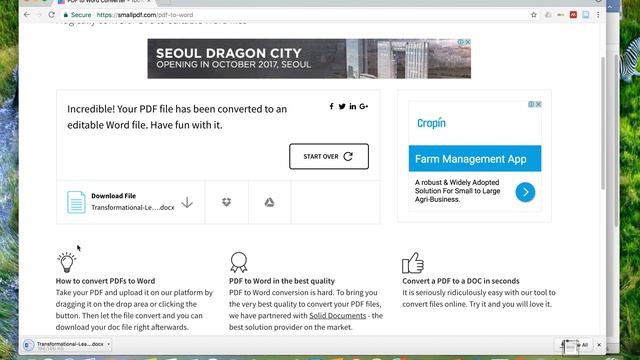The image size is (640, 360).
Task: Bookmark page with star icon
Action: tap(533, 15)
